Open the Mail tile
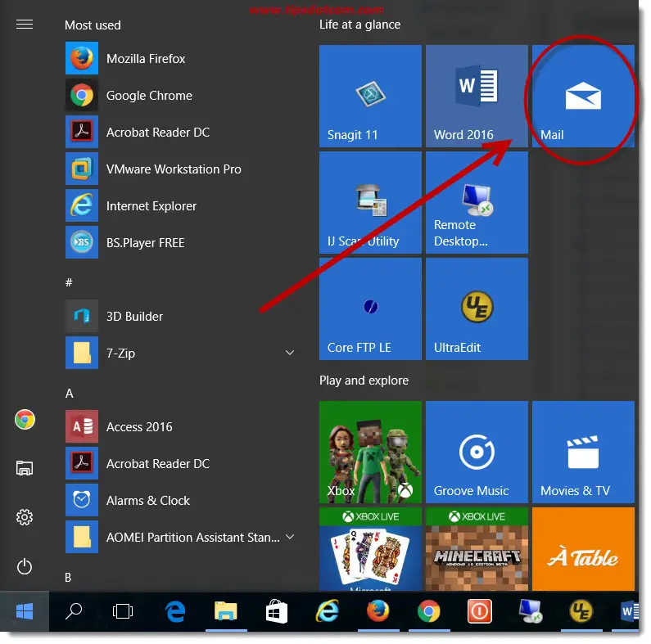The height and width of the screenshot is (644, 651). coord(583,97)
